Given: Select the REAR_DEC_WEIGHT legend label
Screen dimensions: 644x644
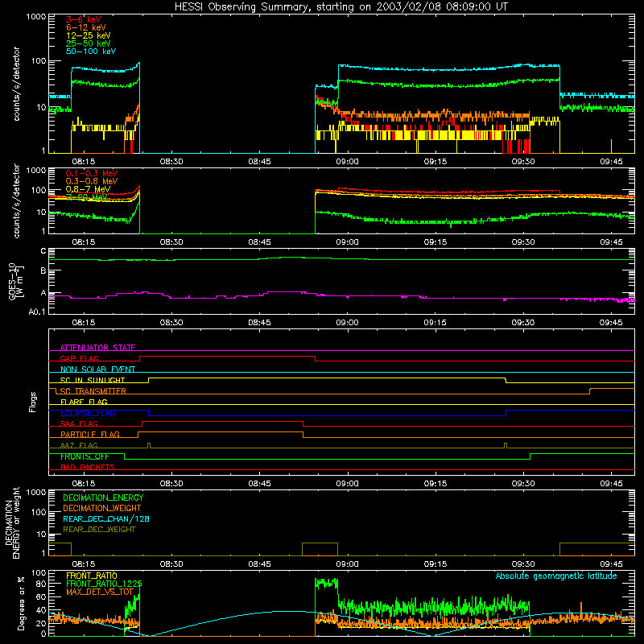Looking at the screenshot, I should click(99, 530).
